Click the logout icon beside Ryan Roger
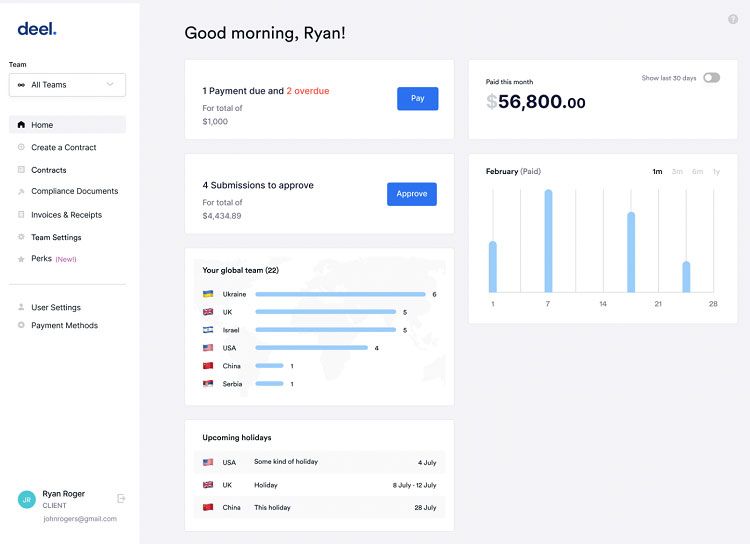The height and width of the screenshot is (544, 750). tap(121, 499)
